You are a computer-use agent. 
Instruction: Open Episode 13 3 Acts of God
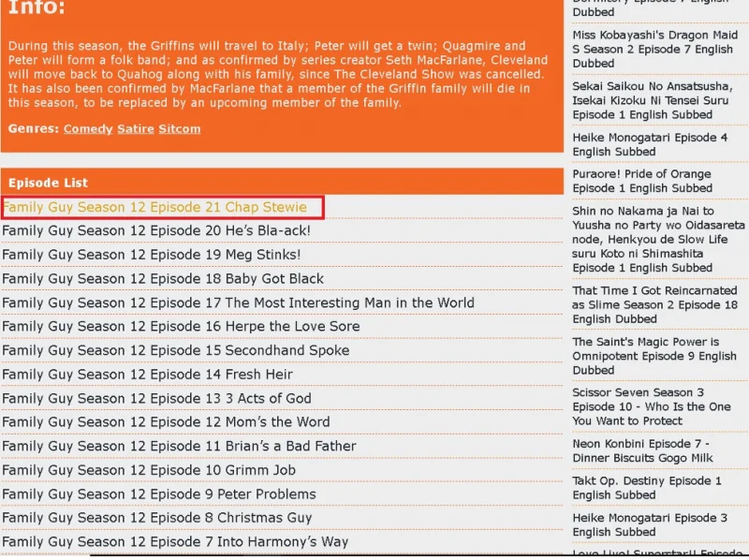point(156,399)
